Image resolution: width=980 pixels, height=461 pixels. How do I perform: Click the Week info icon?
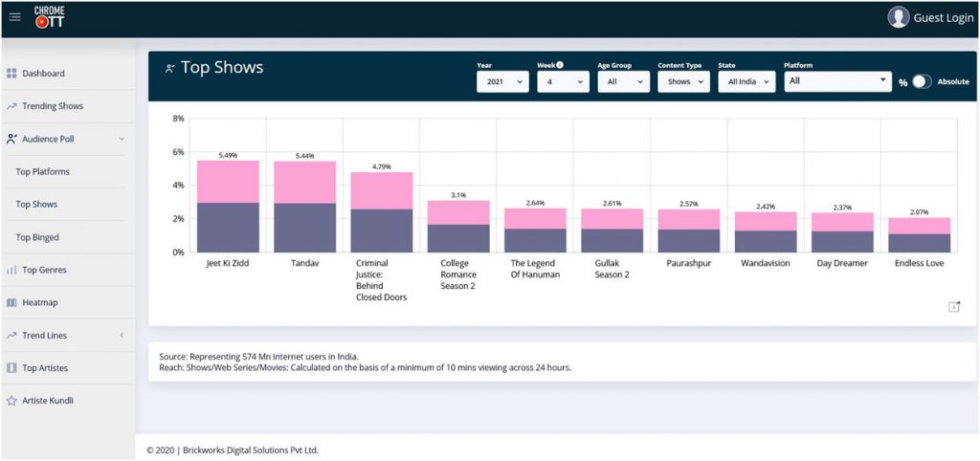point(560,65)
